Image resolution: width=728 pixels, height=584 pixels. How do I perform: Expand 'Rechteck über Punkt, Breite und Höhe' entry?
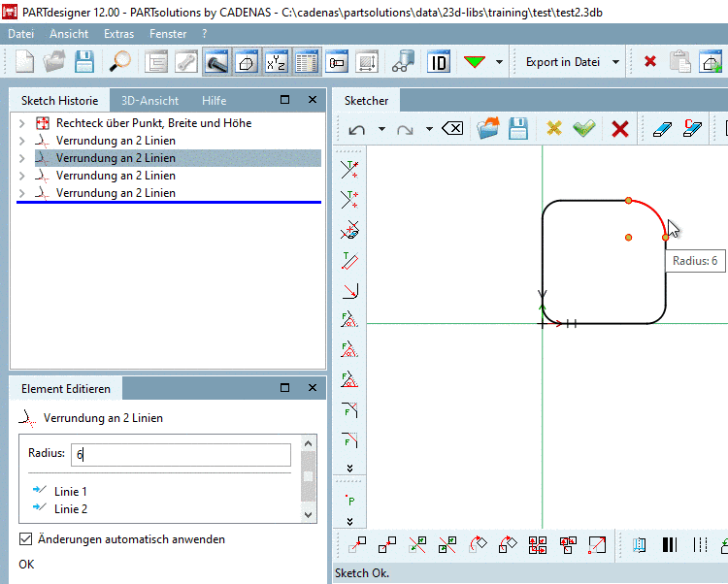coord(22,123)
